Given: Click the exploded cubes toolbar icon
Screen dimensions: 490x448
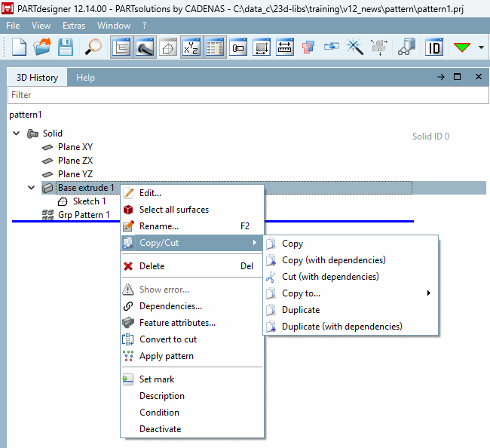Looking at the screenshot, I should click(378, 48).
